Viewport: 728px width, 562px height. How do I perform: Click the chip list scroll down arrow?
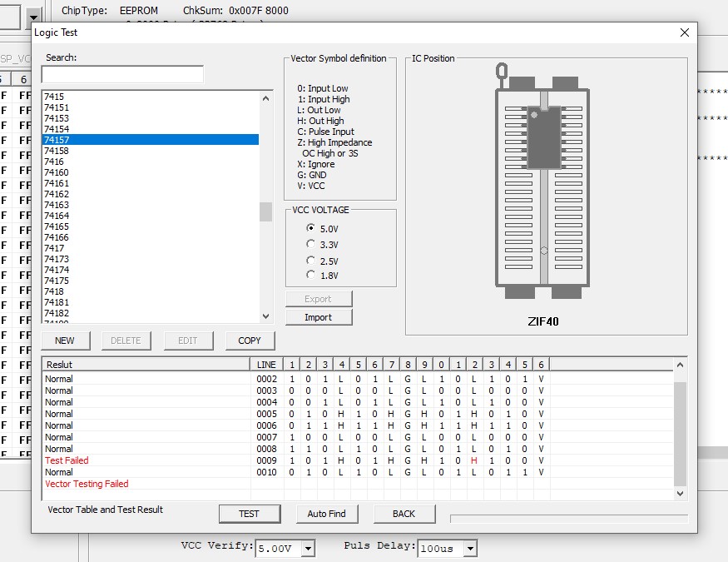click(265, 316)
